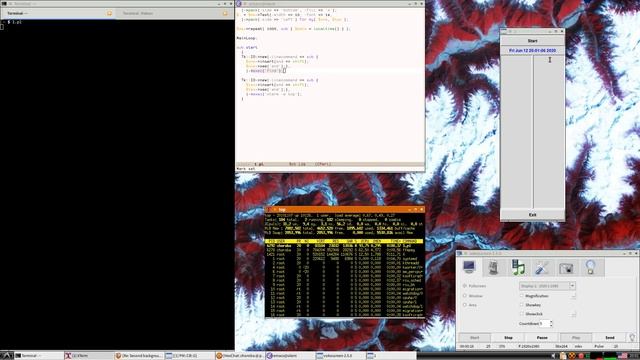
Task: Open Magnification options button
Action: (573, 296)
